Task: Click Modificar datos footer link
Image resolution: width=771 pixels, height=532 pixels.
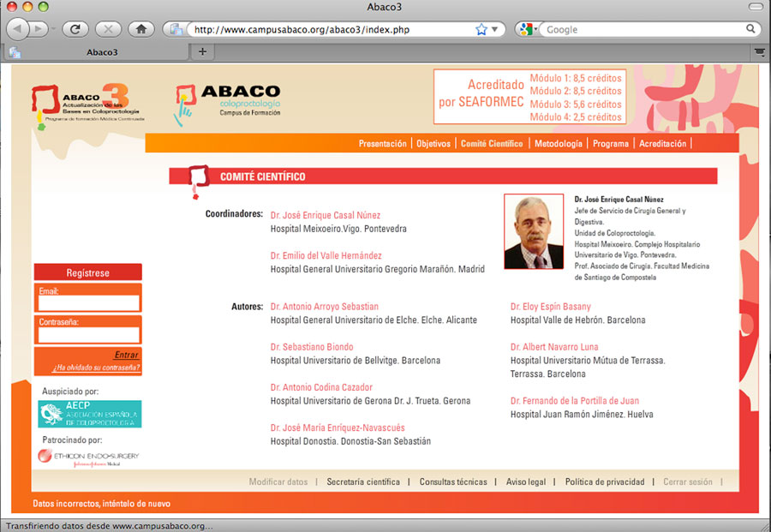Action: (278, 481)
